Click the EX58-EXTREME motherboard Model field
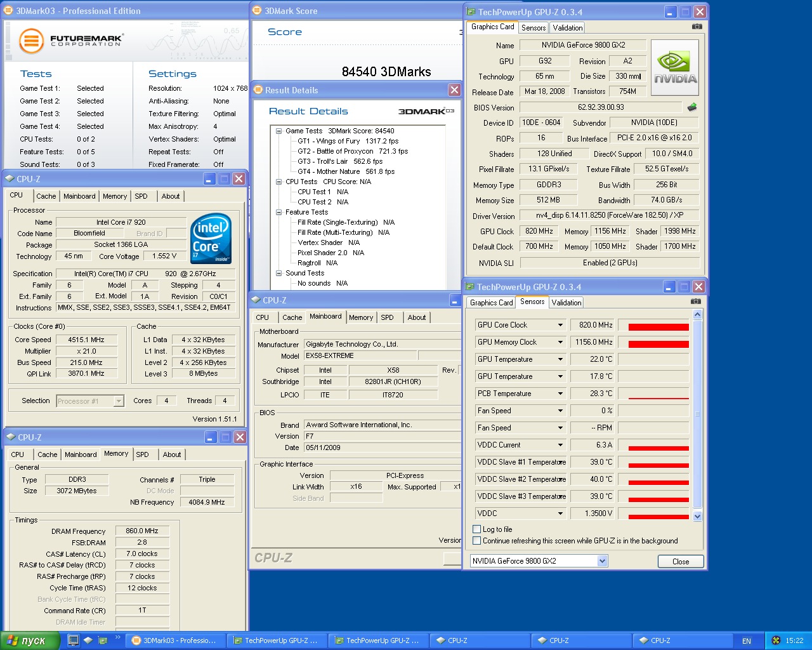 [360, 355]
